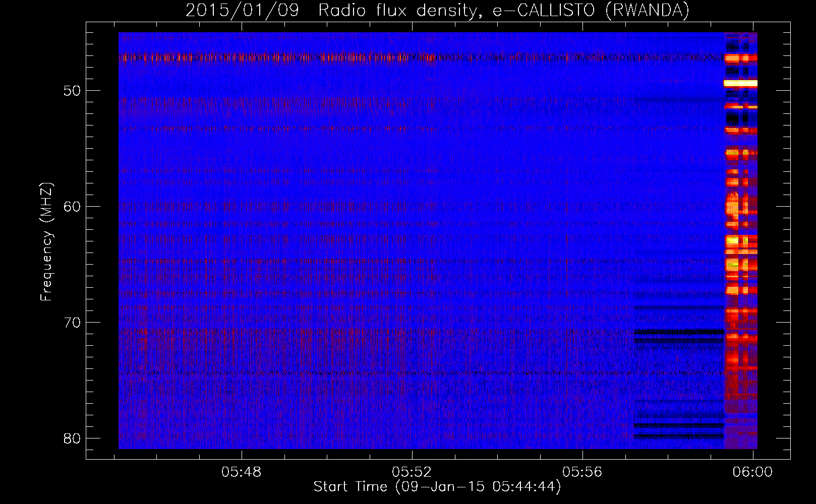This screenshot has width=816, height=504.
Task: Click the '60' frequency tick label
Action: point(72,207)
